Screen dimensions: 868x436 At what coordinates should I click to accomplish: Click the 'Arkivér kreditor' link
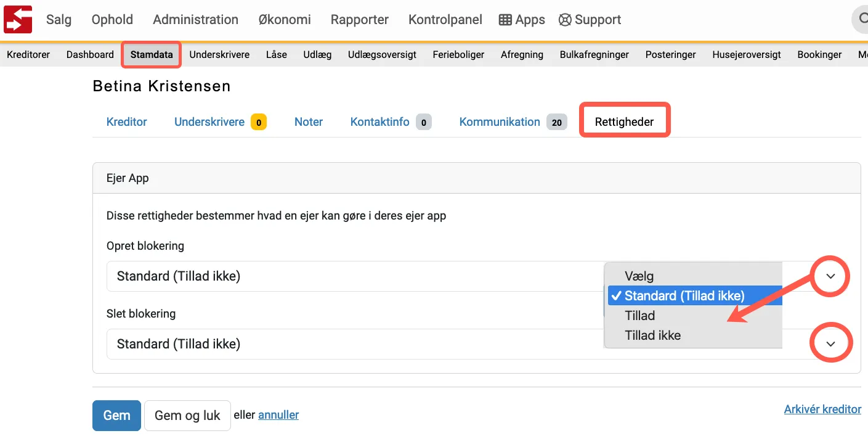click(x=822, y=409)
